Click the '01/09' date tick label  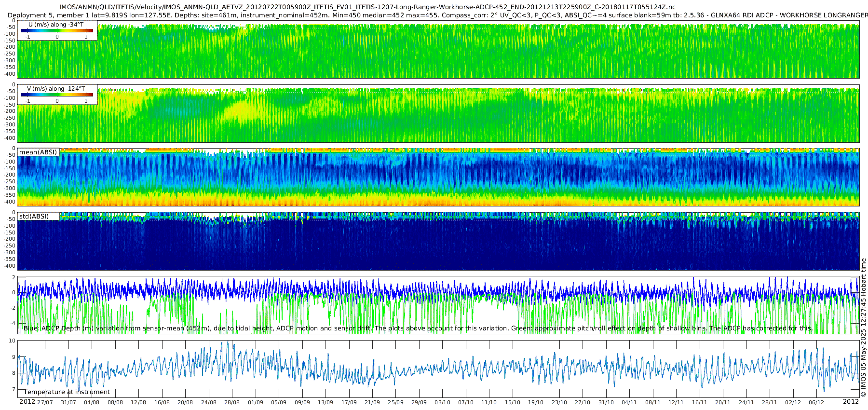(256, 402)
